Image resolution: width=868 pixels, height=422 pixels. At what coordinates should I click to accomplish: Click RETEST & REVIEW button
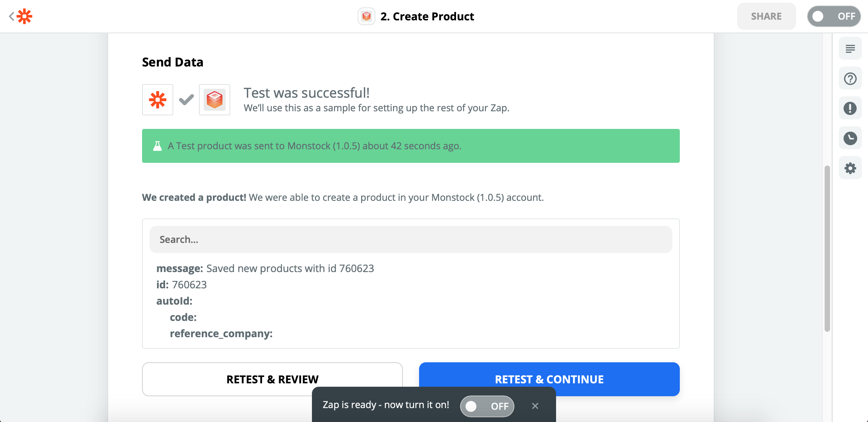272,379
